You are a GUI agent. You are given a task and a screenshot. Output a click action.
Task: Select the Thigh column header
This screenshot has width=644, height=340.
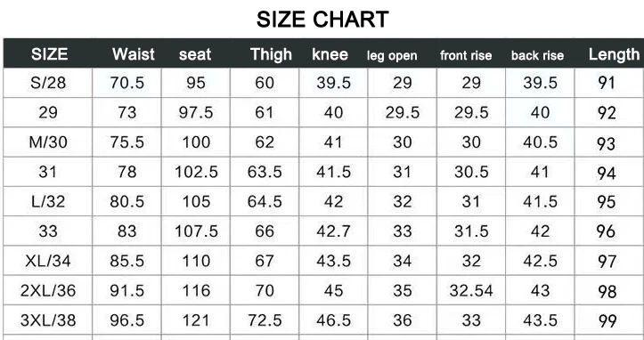click(271, 54)
